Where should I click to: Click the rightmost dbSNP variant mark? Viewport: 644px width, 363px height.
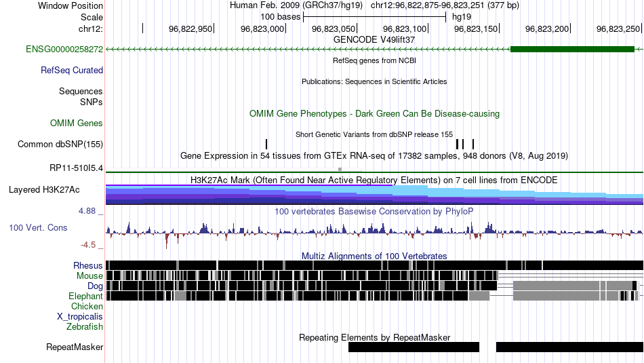(473, 145)
